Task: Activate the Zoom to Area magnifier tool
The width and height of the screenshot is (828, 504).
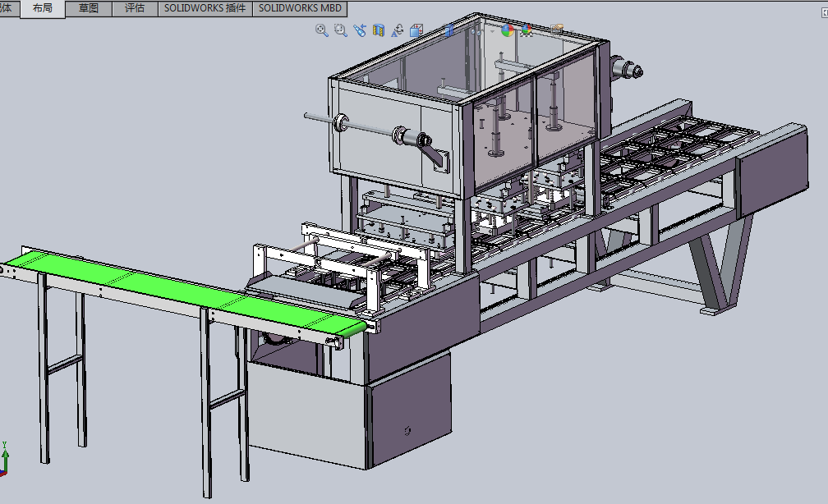Action: pos(341,30)
